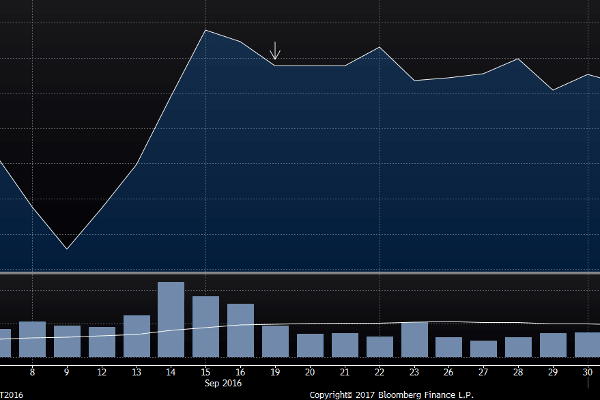Click the date label 19 on the x-axis
The width and height of the screenshot is (600, 400).
coord(275,371)
